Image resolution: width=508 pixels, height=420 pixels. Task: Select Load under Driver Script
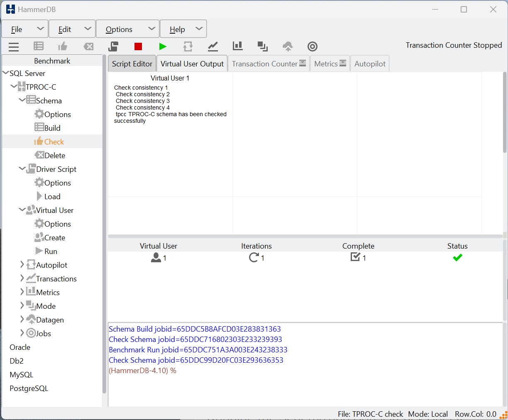[x=52, y=196]
